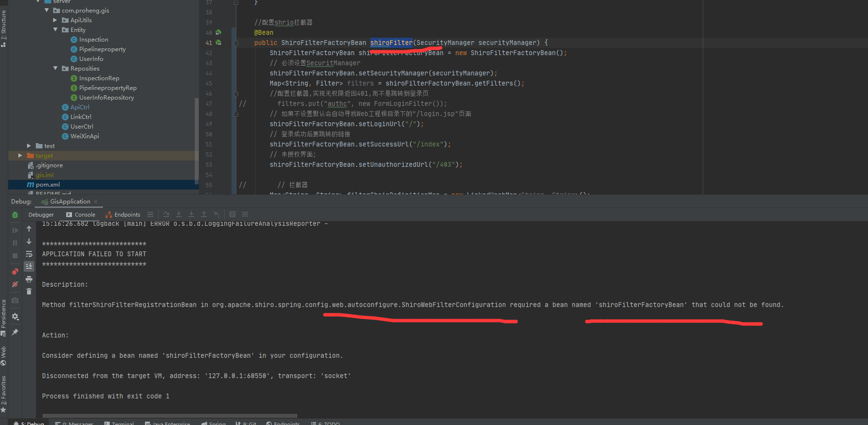Click the print console output icon
Screen dimensions: 868x425
click(x=29, y=279)
